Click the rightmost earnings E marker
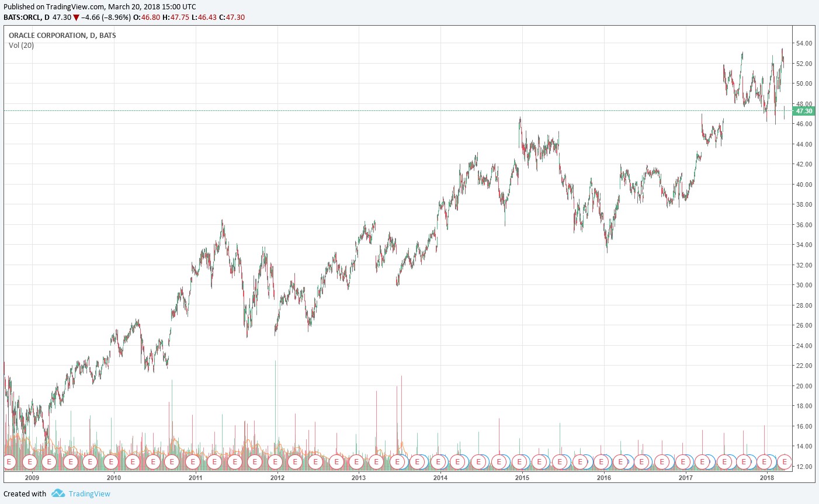Image resolution: width=819 pixels, height=504 pixels. pos(785,461)
